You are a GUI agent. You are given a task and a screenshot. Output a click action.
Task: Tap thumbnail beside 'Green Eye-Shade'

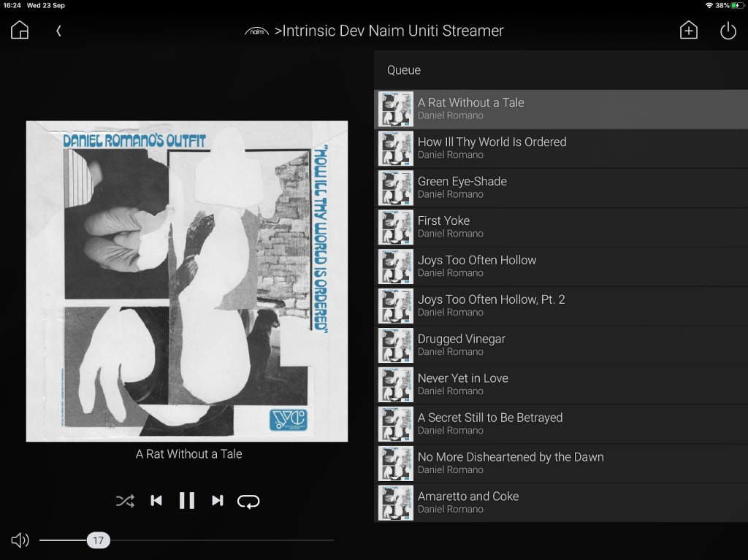[395, 188]
